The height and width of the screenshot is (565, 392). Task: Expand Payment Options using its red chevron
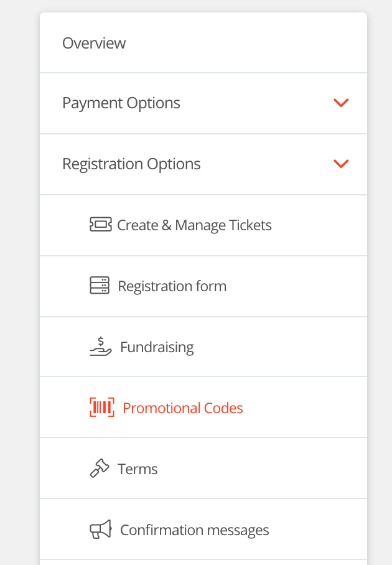pos(341,103)
